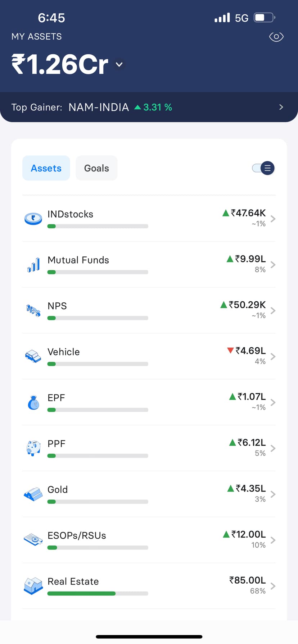The height and width of the screenshot is (644, 298).
Task: Tap the Gold bars icon
Action: 33,494
